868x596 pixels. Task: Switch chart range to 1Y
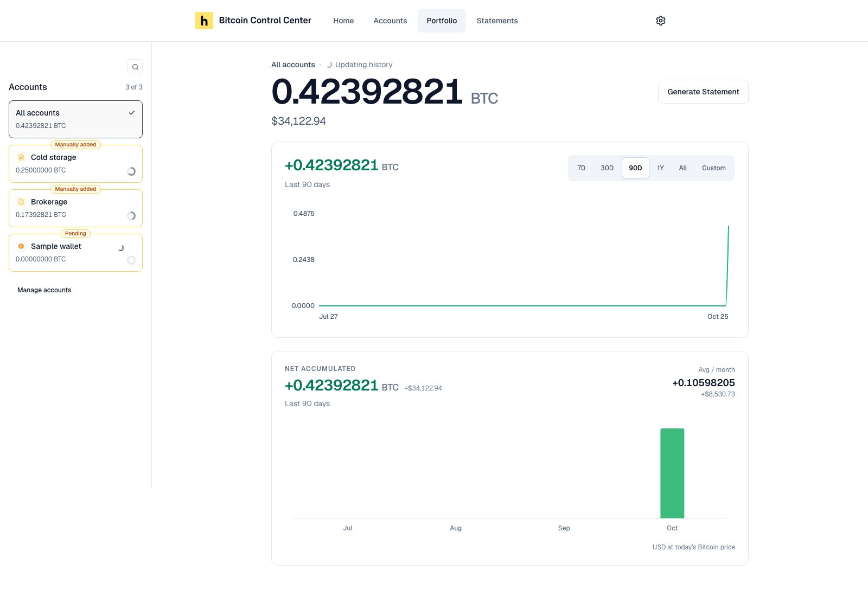tap(660, 168)
